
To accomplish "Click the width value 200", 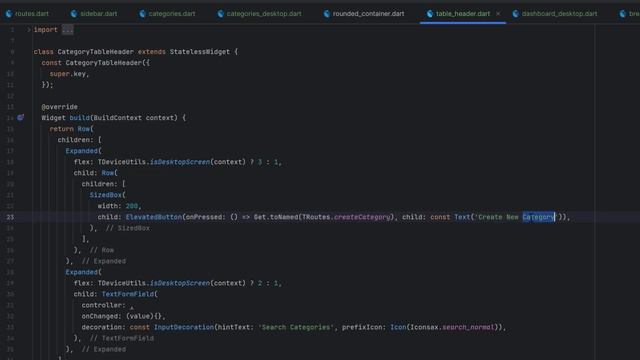I will (132, 206).
